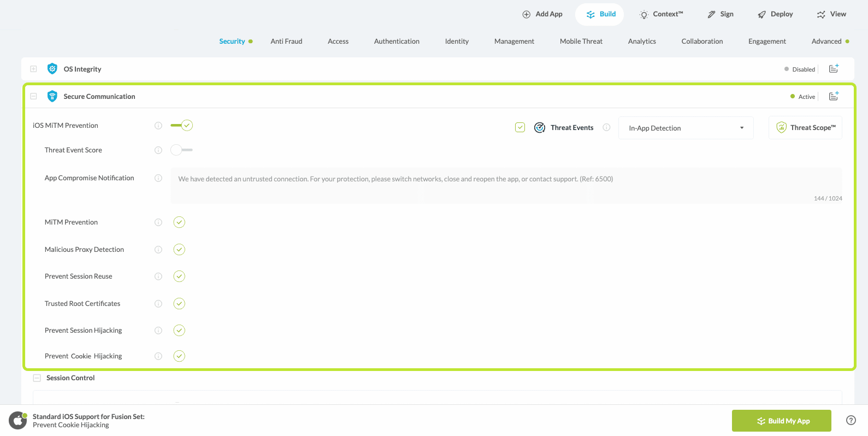The image size is (868, 436).
Task: Click info icon beside Malicious Proxy Detection
Action: pyautogui.click(x=158, y=250)
